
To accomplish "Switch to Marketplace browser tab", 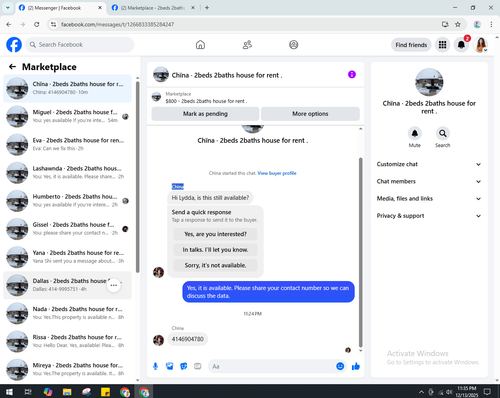I will coord(153,8).
